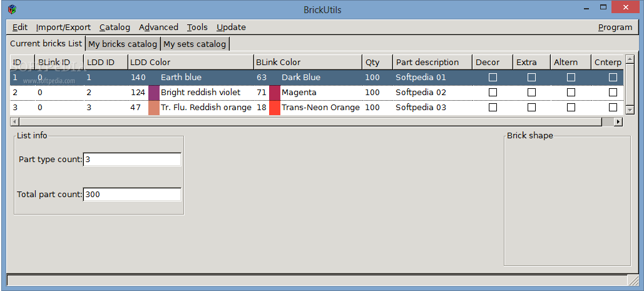Click the horizontal scroll left arrow
644x291 pixels.
click(14, 121)
